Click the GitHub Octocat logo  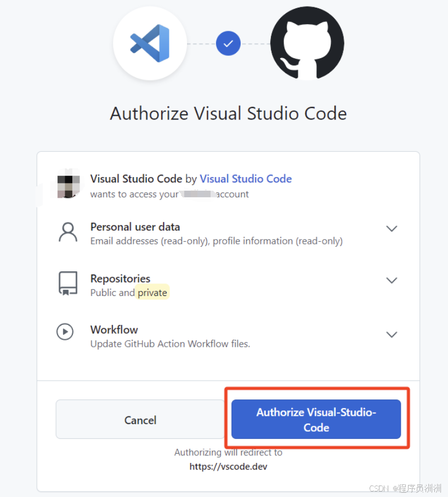coord(307,43)
